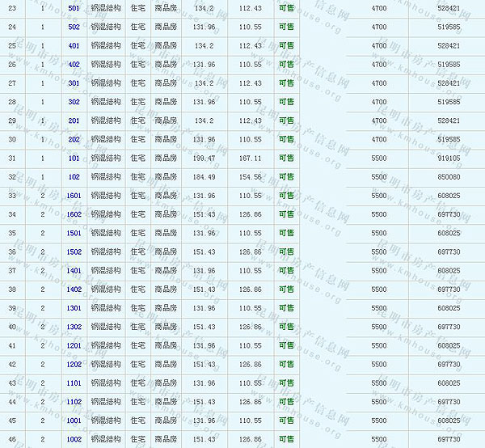Open room 1401 link

74,270
